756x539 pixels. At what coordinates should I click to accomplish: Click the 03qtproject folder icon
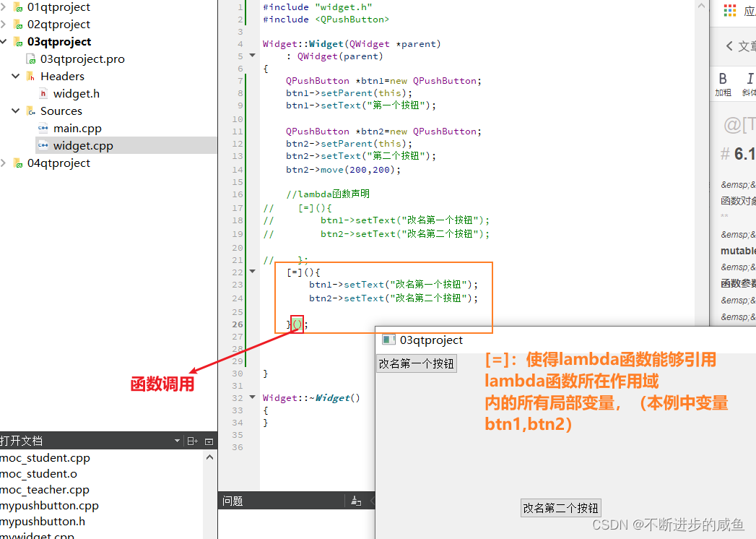18,41
